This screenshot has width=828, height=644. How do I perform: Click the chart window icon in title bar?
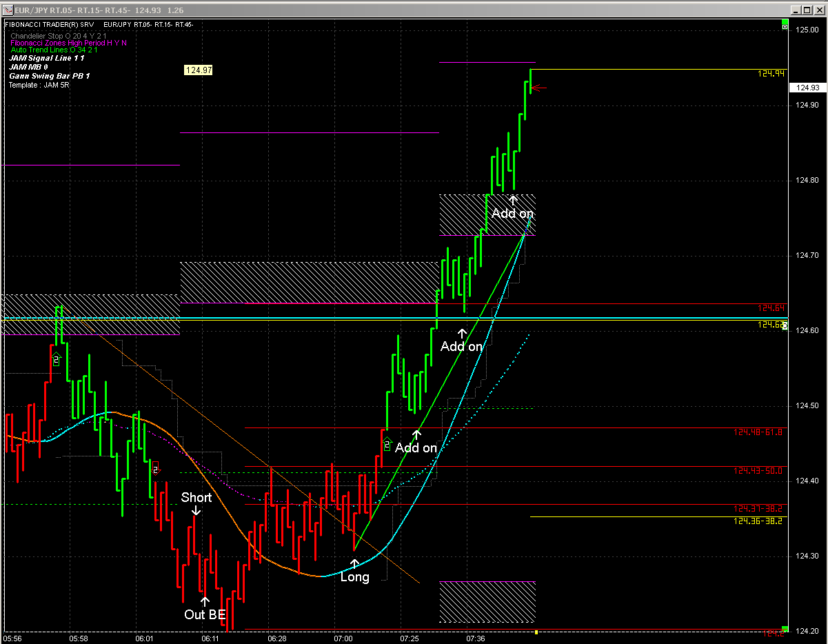(x=8, y=10)
